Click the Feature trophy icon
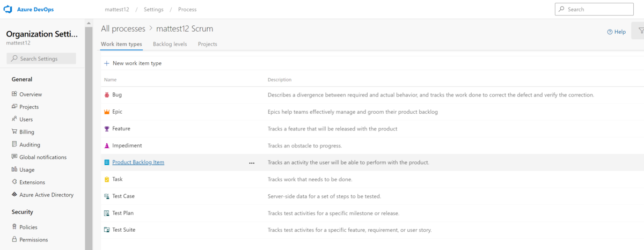 click(x=107, y=129)
